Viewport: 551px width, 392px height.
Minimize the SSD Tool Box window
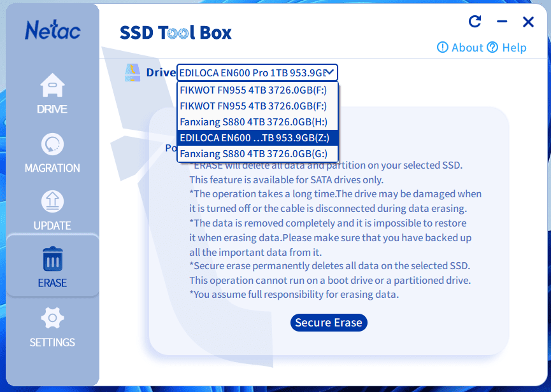point(502,22)
